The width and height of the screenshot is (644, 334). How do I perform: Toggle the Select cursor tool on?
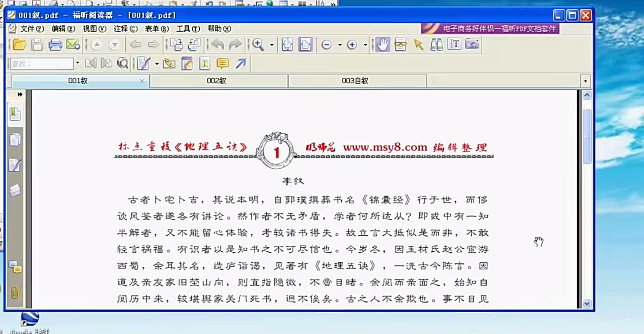pyautogui.click(x=419, y=44)
